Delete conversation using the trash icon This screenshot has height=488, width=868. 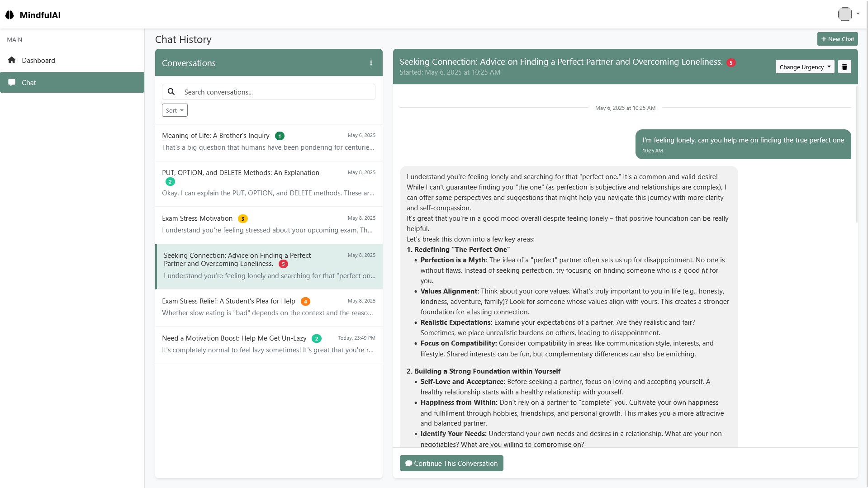844,67
